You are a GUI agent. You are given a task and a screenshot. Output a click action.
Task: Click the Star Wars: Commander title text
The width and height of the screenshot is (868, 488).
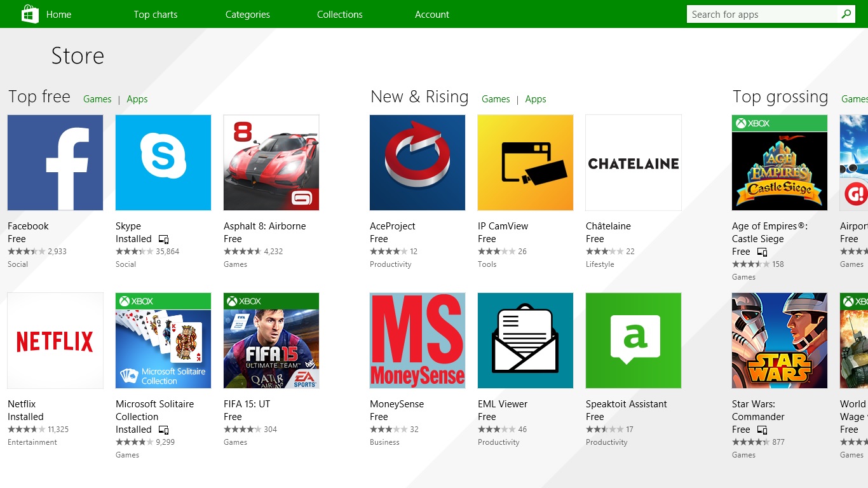click(x=758, y=410)
